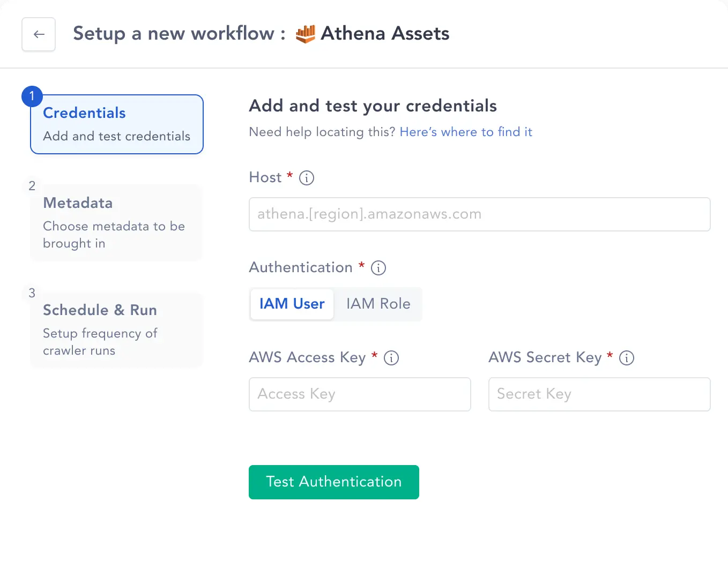Open the "Here's where to find it" link
728x569 pixels.
pyautogui.click(x=466, y=132)
